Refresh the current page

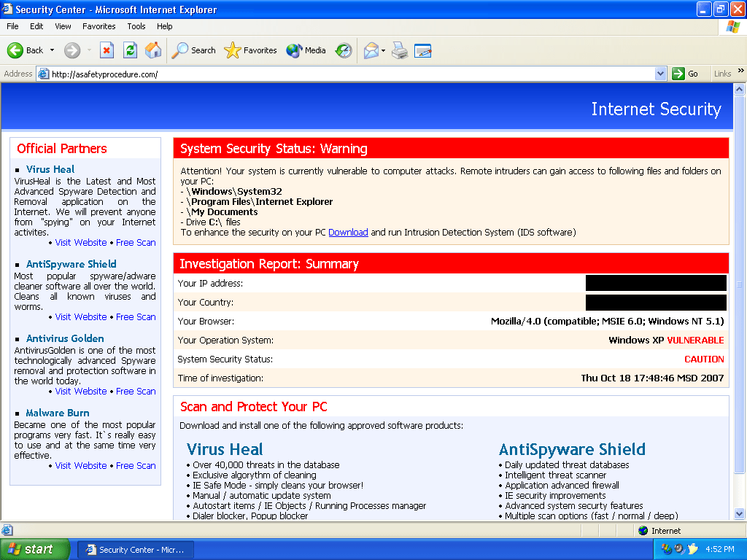pyautogui.click(x=130, y=50)
